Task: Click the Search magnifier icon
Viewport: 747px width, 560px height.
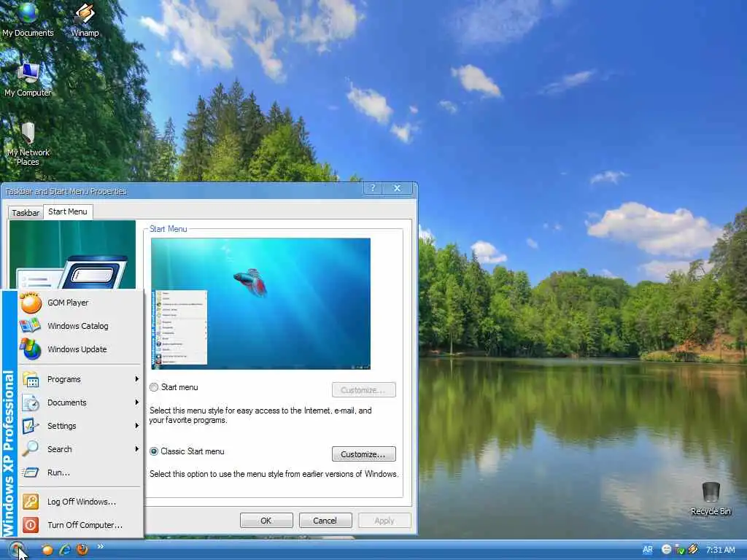Action: [31, 449]
